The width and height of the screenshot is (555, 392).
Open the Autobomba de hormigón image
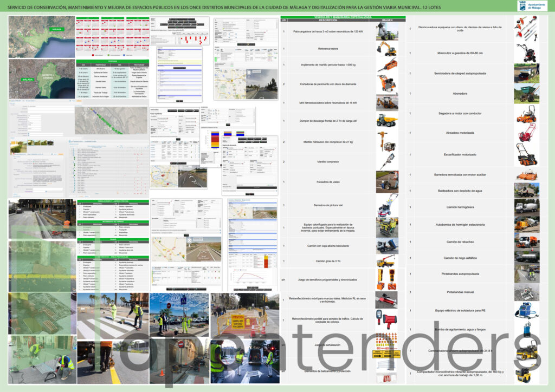point(527,225)
